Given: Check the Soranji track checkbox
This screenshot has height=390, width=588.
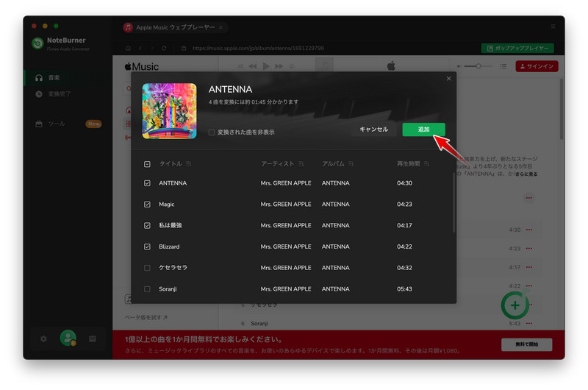Looking at the screenshot, I should 147,289.
